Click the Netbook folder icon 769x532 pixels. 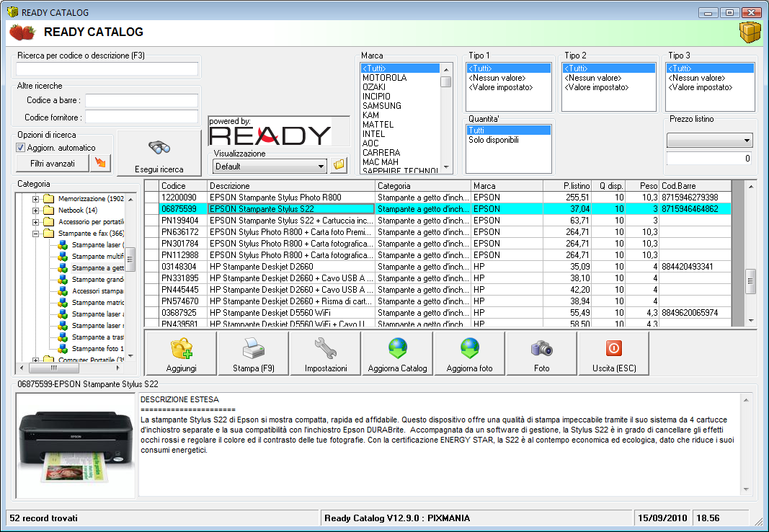(48, 210)
